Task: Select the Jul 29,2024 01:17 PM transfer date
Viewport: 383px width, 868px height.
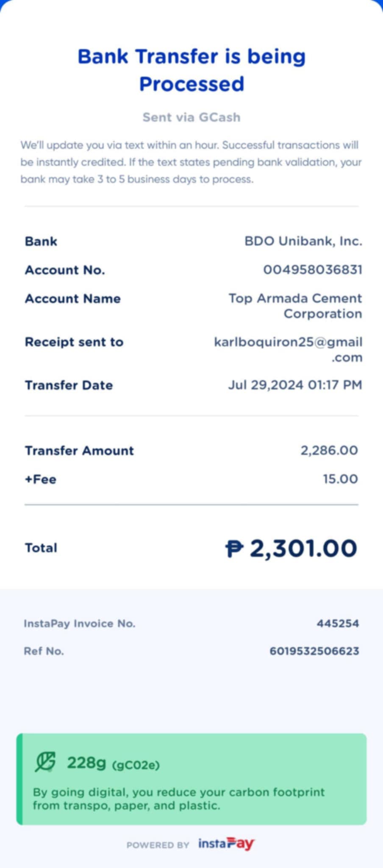Action: point(295,385)
